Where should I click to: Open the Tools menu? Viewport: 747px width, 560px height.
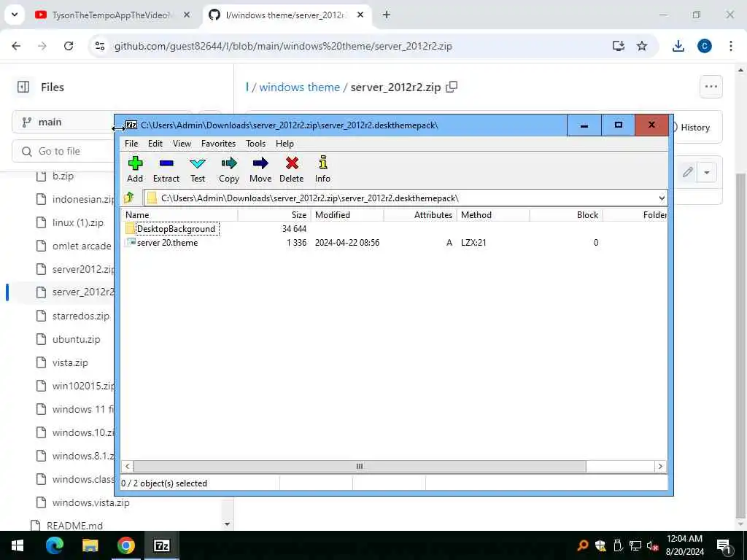pos(256,144)
